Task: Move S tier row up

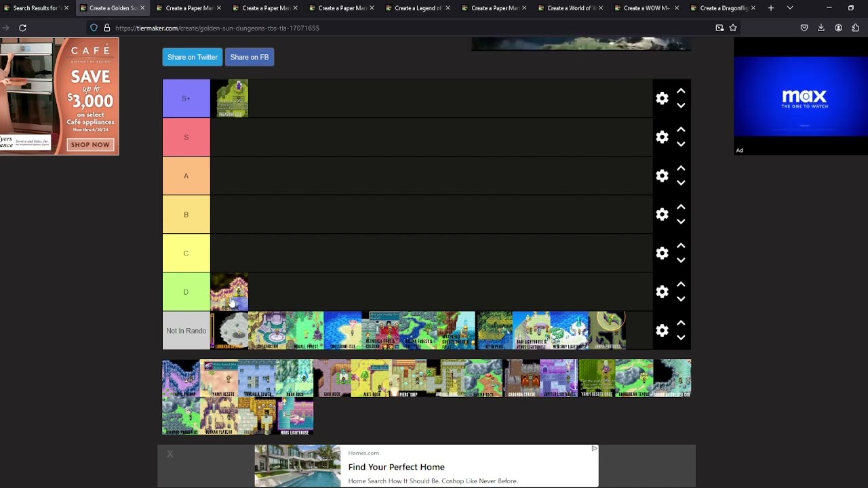Action: (681, 129)
